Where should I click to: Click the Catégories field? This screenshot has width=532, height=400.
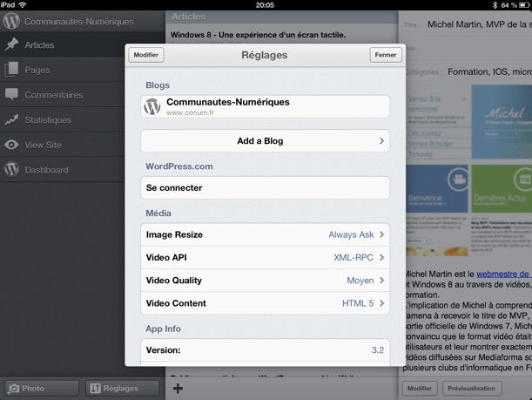click(x=468, y=72)
